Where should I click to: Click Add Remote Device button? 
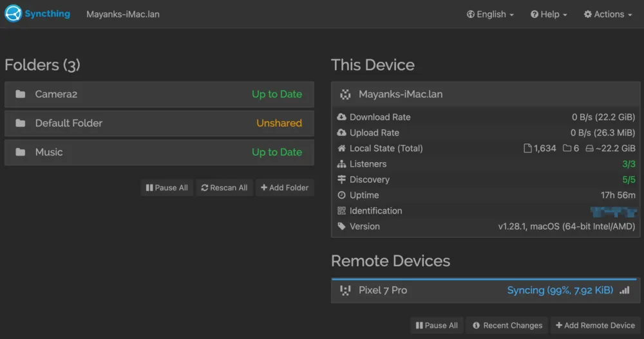click(x=595, y=325)
